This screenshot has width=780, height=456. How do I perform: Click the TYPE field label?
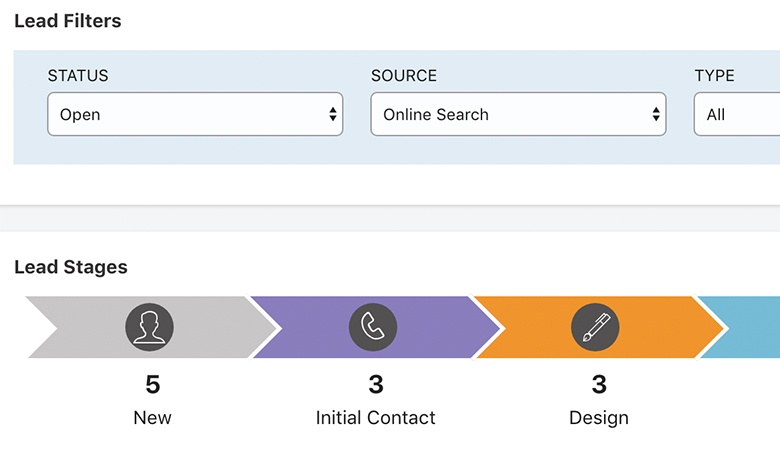[714, 76]
